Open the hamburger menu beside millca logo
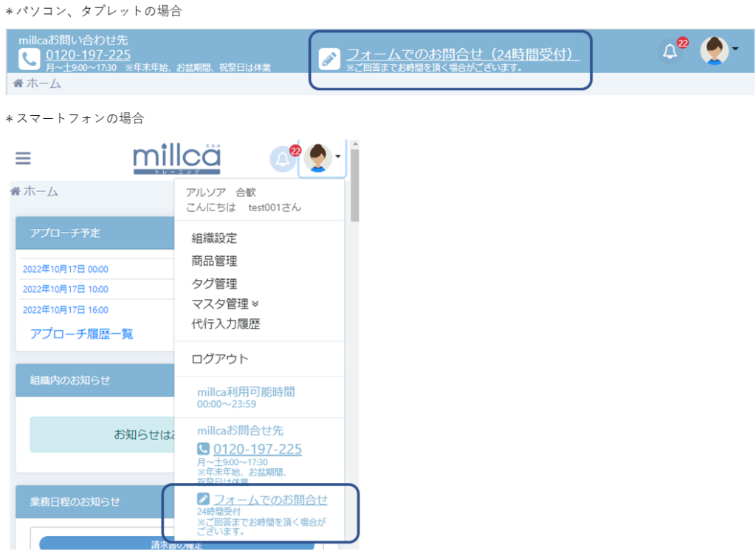Viewport: 756px width, 559px height. (x=24, y=159)
